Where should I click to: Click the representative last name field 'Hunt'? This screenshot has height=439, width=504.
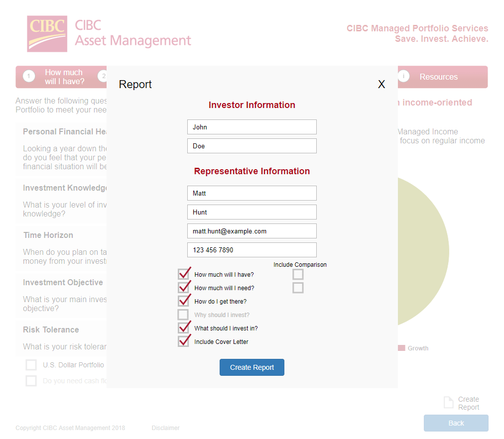point(252,212)
